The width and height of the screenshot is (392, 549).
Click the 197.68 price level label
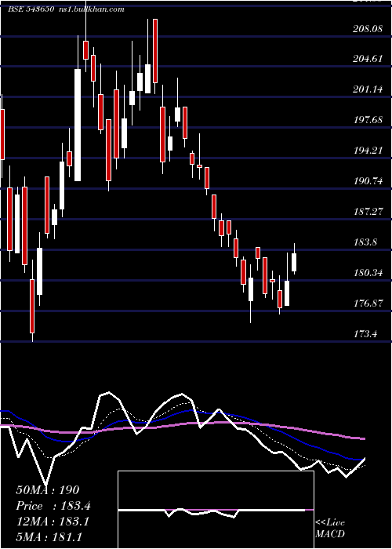coord(368,120)
